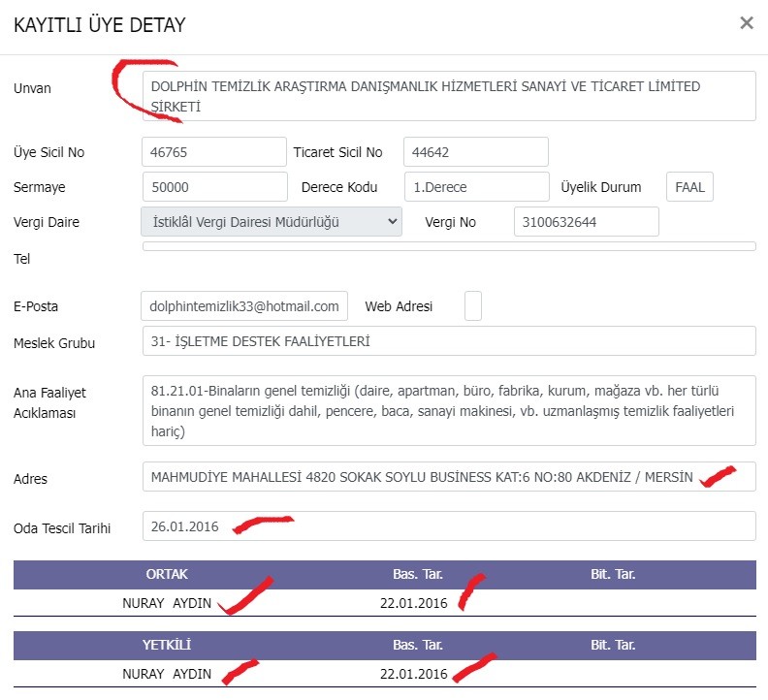Click the empty Web Adresi field

click(x=473, y=306)
